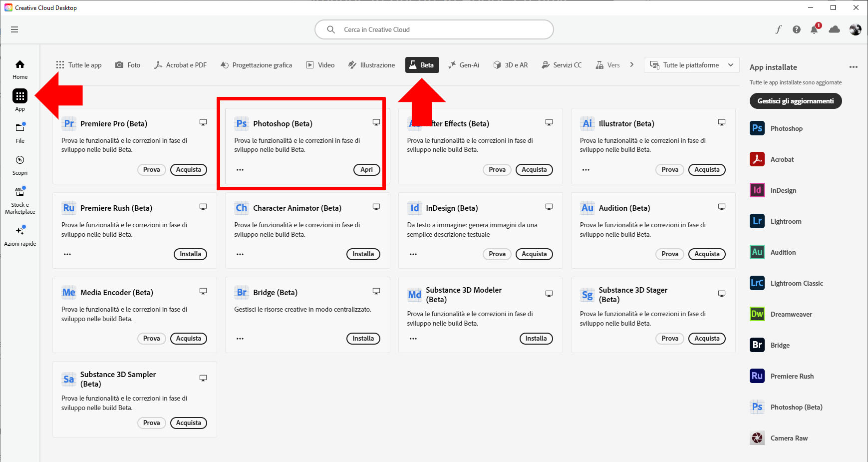Click the cloud sync status icon
This screenshot has width=868, height=462.
pos(834,29)
